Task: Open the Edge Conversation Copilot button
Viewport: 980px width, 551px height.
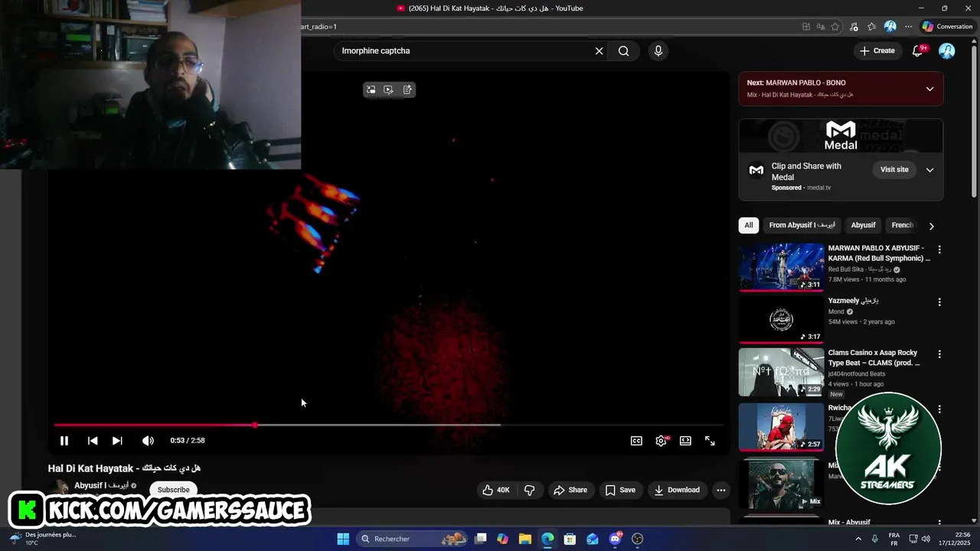Action: (x=948, y=27)
